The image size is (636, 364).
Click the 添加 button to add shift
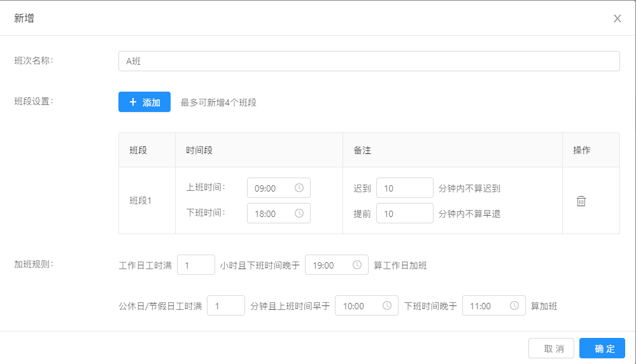(x=145, y=102)
